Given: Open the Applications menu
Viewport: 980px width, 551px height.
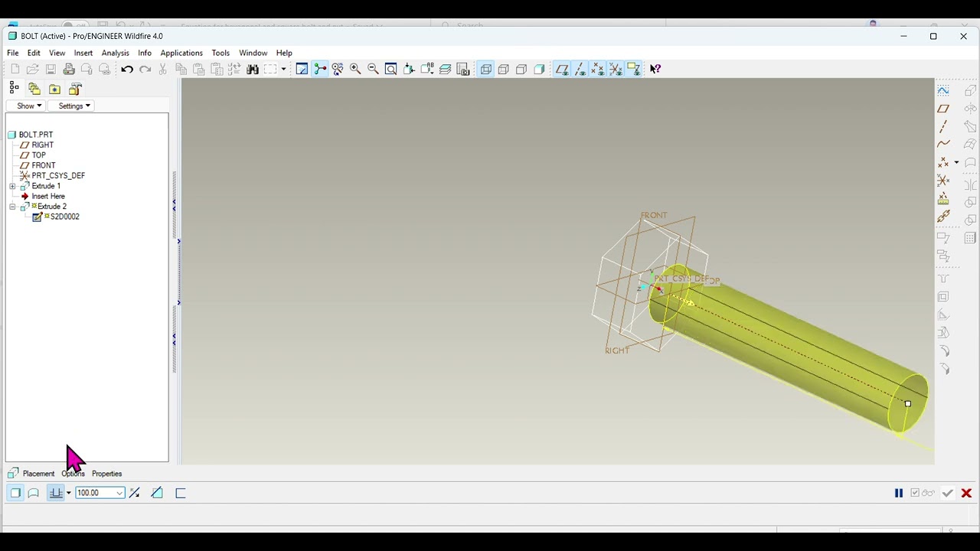Looking at the screenshot, I should click(181, 53).
